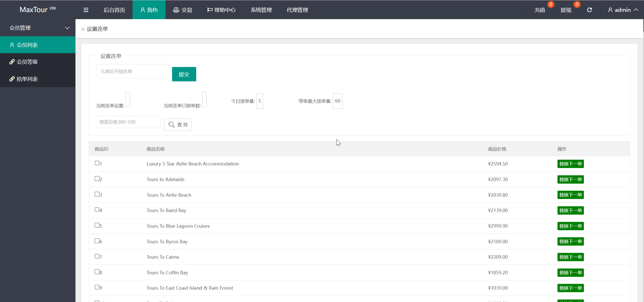Click 替换下一单 for Tours to Adelaide
644x302 pixels.
tap(570, 179)
